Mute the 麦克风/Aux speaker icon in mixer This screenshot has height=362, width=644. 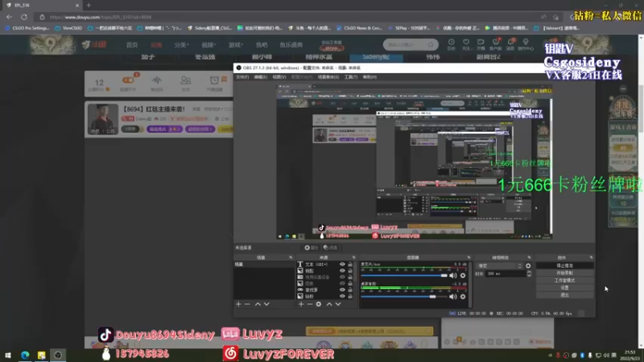point(452,275)
